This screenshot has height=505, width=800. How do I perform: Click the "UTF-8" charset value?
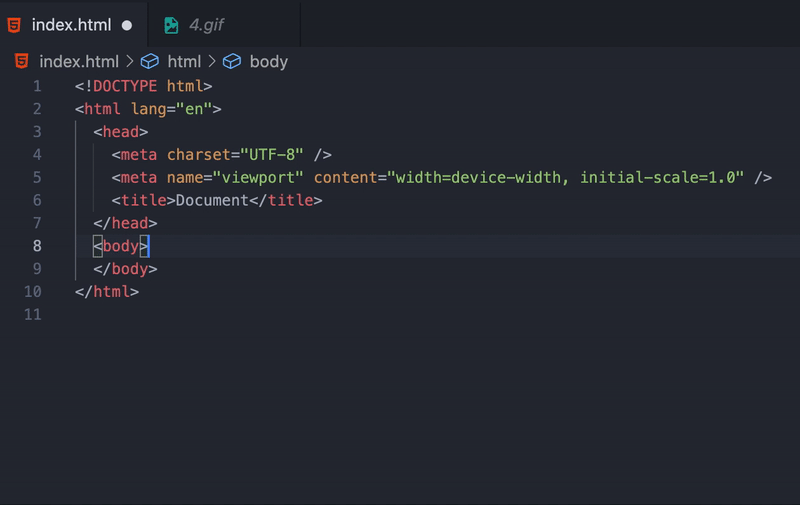click(x=272, y=155)
